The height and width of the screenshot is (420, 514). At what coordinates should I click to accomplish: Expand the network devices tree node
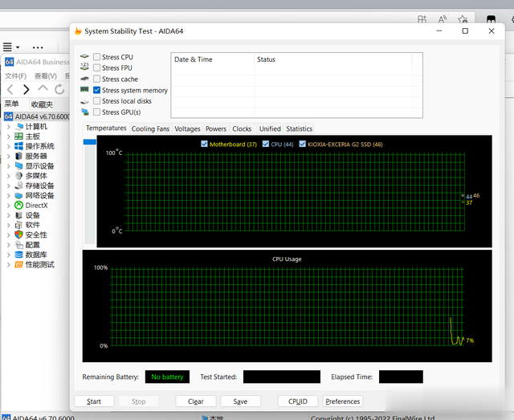(x=9, y=195)
